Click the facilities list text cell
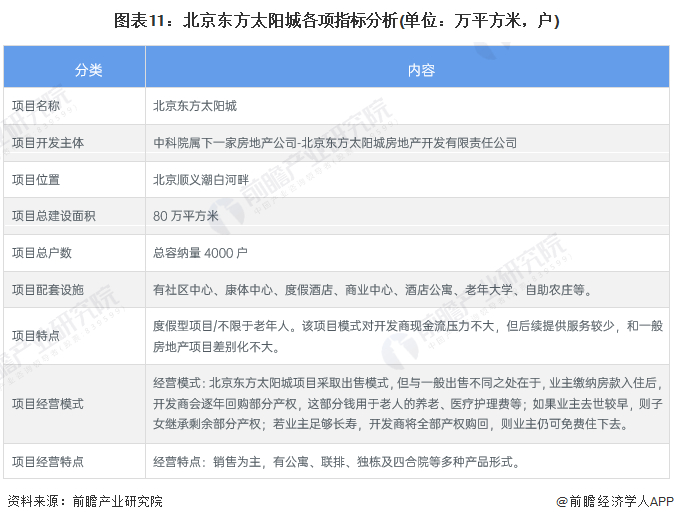Viewport: 674px width, 522px height. 373,290
